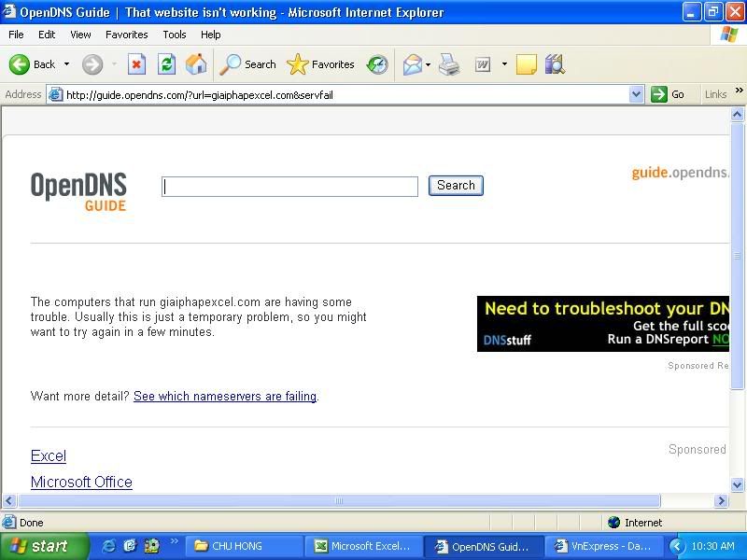Open the Research books icon
The height and width of the screenshot is (560, 747).
555,64
